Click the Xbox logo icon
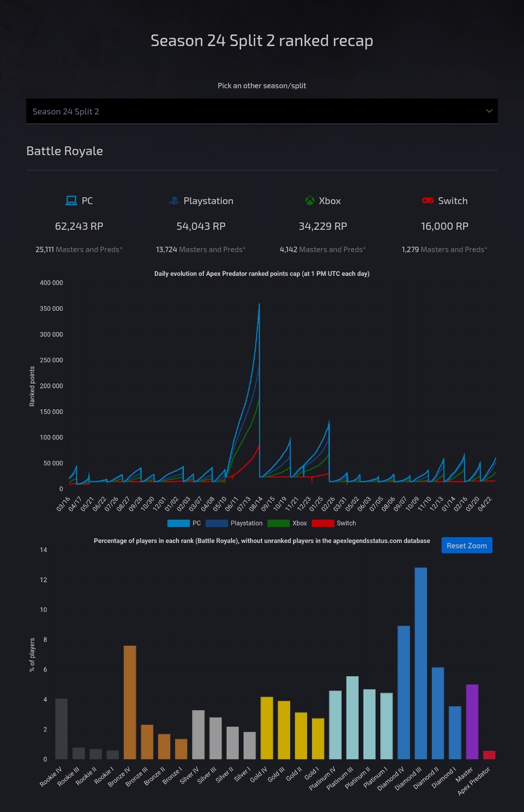 [x=310, y=201]
